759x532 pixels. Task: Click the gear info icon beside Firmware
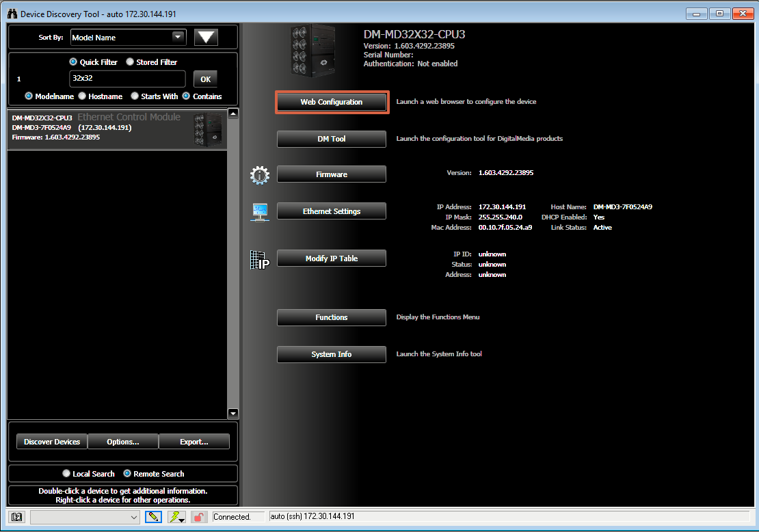260,175
